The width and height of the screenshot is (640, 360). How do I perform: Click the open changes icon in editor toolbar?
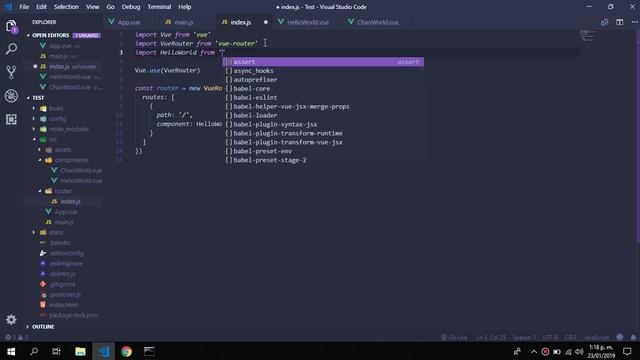(604, 22)
